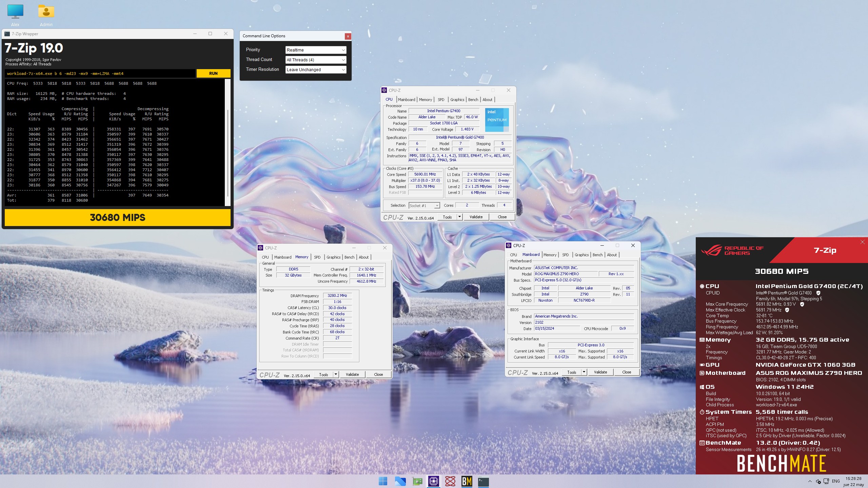Click the CPU-Z icon in the Mainboard window title

pos(509,245)
